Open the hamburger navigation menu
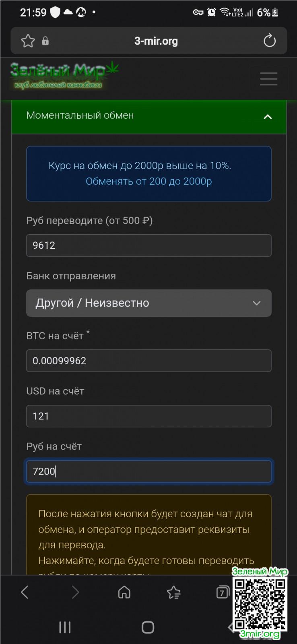Image resolution: width=297 pixels, height=644 pixels. [268, 79]
